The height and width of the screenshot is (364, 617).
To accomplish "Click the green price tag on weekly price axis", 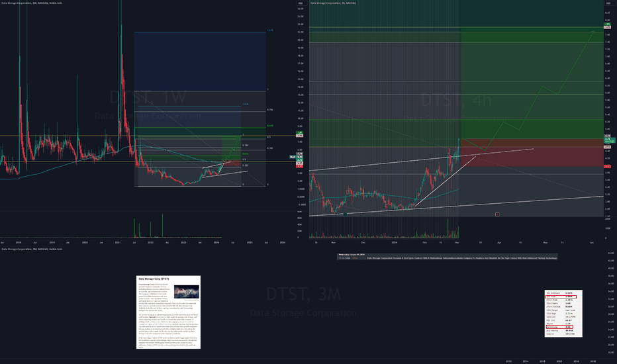I will pos(300,132).
